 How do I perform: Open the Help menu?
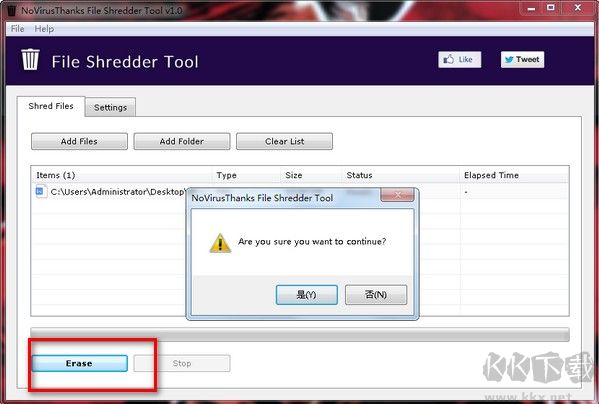(x=44, y=29)
